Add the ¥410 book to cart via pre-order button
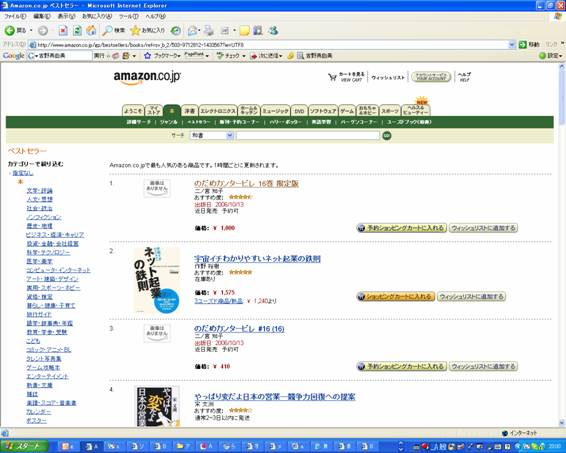 tap(401, 366)
